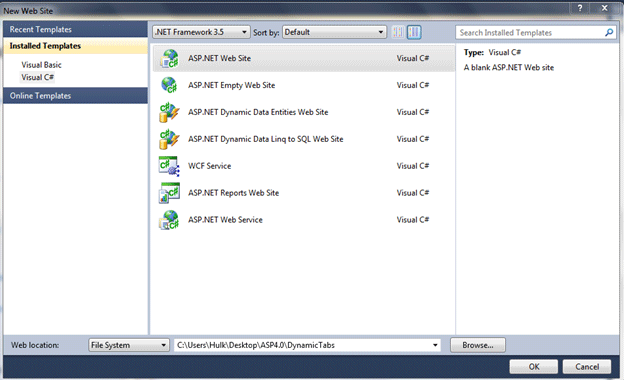
Task: Click the Browse... button
Action: (478, 345)
